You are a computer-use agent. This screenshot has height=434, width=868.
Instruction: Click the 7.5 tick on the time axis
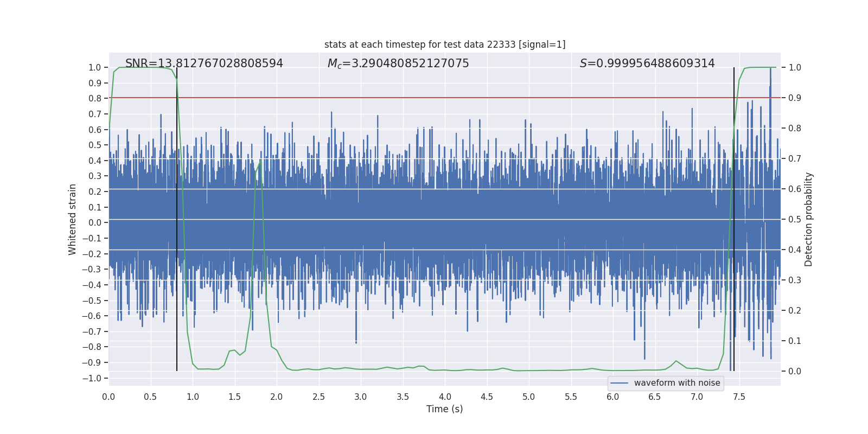[x=739, y=397]
